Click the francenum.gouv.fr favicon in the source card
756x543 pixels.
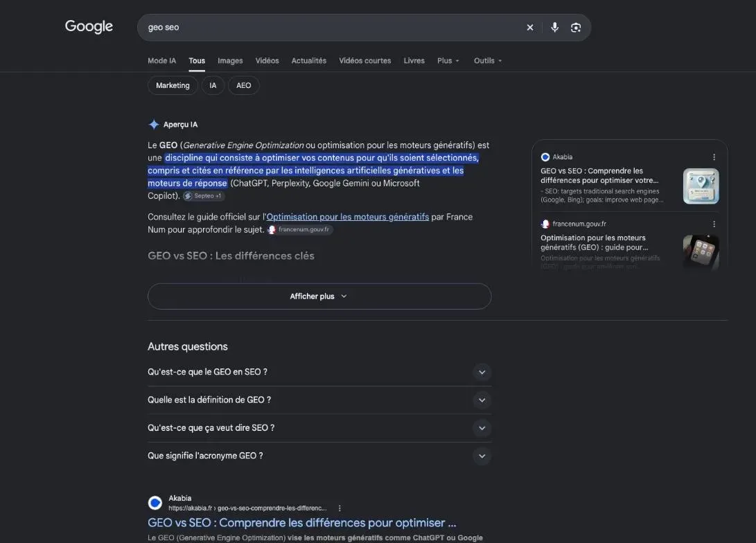(x=545, y=224)
